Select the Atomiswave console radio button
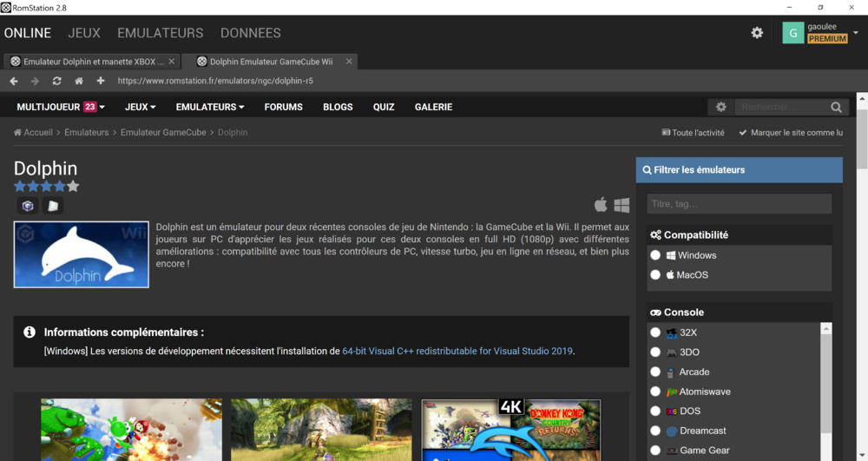This screenshot has width=868, height=461. click(655, 392)
